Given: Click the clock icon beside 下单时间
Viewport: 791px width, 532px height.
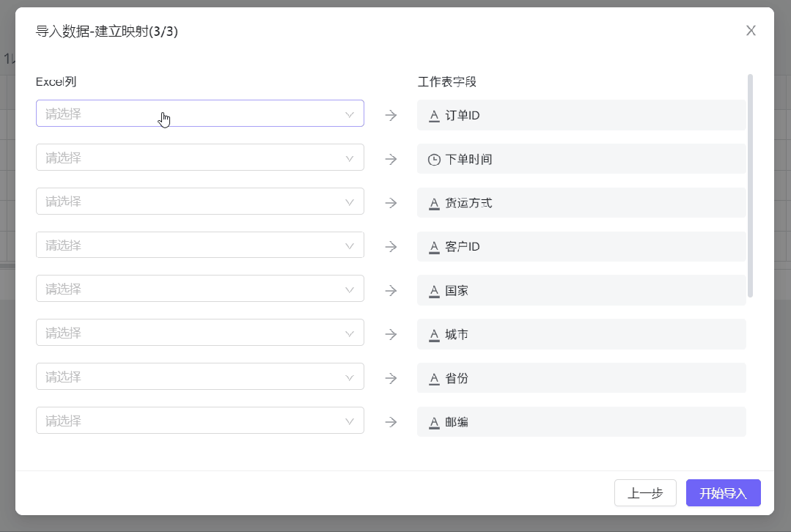Looking at the screenshot, I should point(434,159).
